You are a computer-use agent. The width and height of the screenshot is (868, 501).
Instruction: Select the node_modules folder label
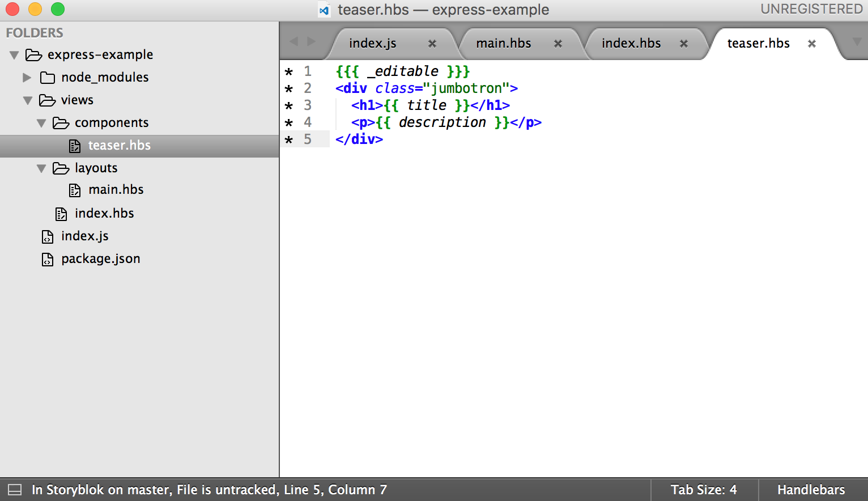[105, 78]
